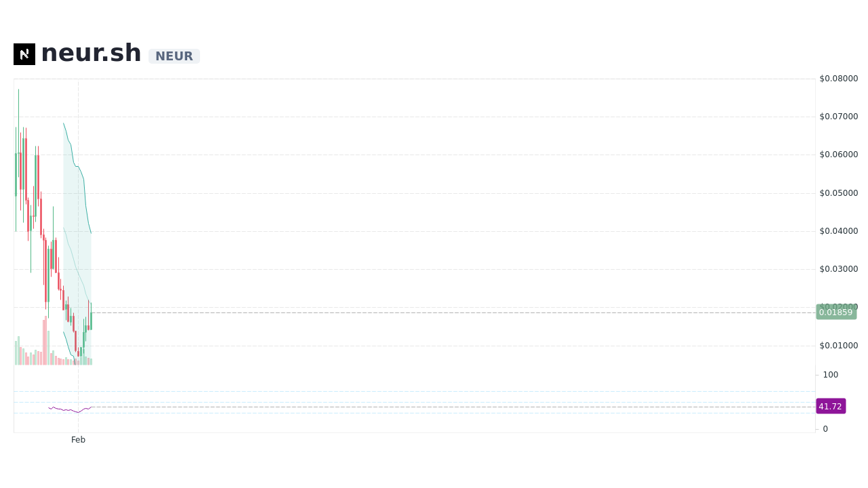The width and height of the screenshot is (868, 488).
Task: Click the $0.07000 price axis label
Action: point(839,117)
